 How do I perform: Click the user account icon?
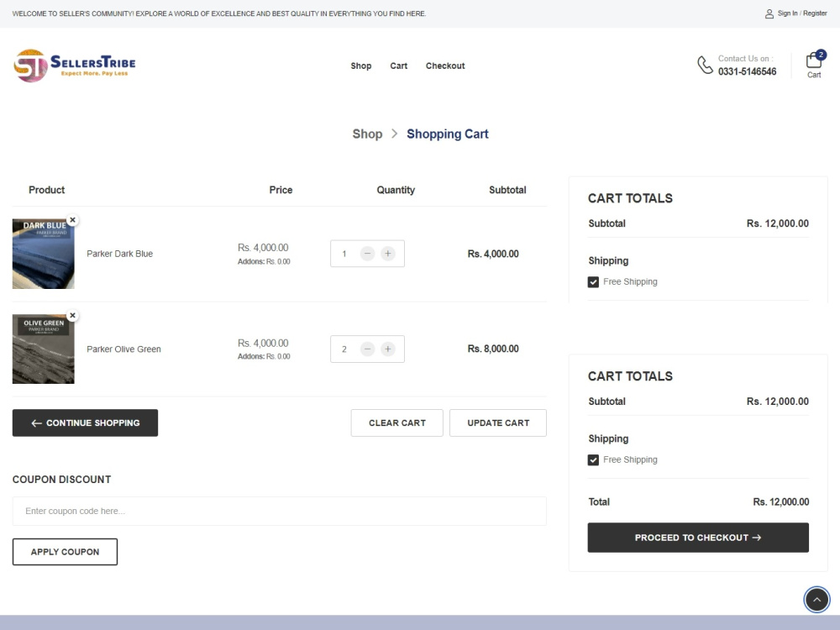[x=769, y=14]
